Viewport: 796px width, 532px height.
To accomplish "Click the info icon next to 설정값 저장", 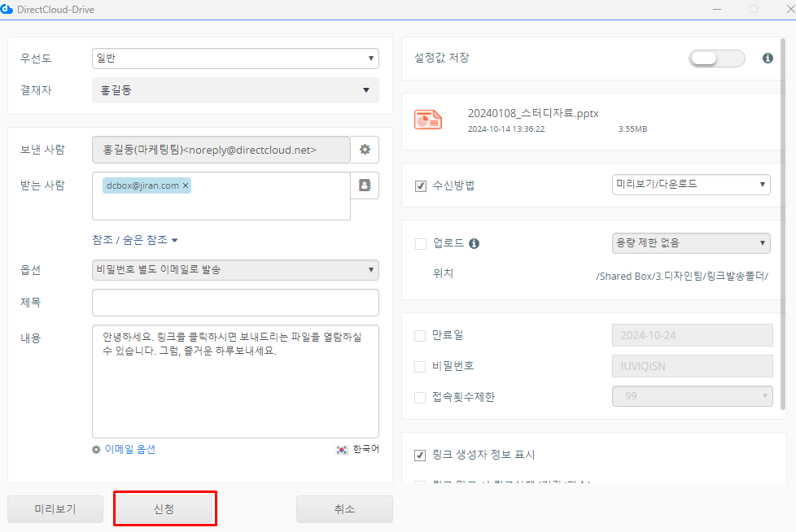I will [767, 59].
